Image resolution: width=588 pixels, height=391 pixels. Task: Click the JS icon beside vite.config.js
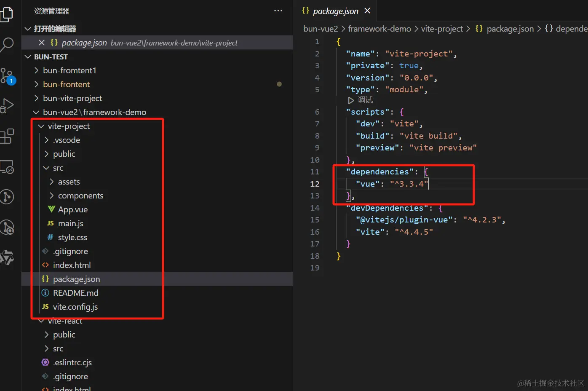point(45,307)
